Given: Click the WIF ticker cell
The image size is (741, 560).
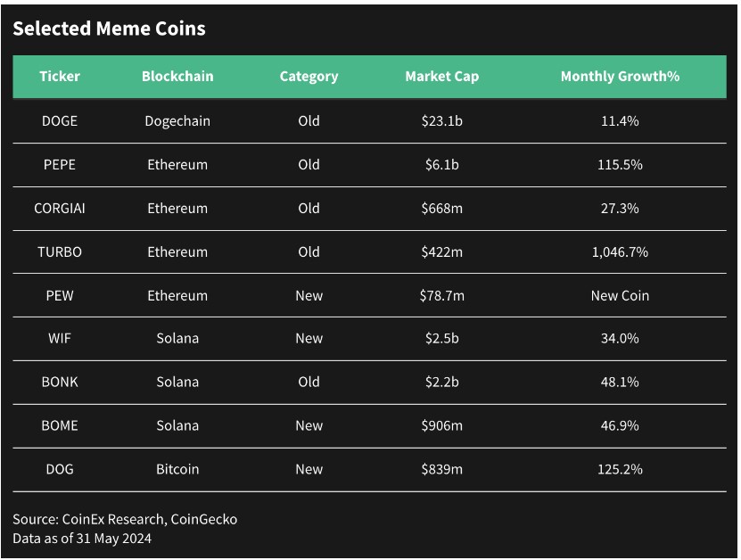Looking at the screenshot, I should coord(60,338).
